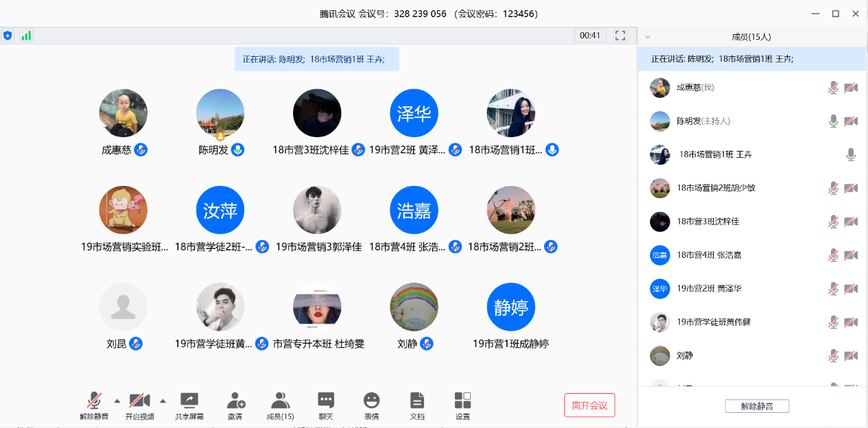Open the 表情 emoji reactions icon
Image resolution: width=868 pixels, height=428 pixels.
tap(371, 401)
